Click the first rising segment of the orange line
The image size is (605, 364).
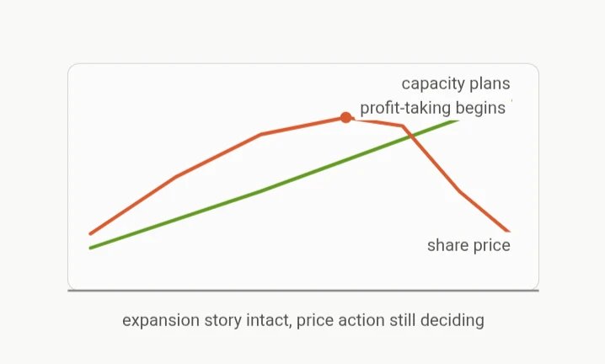(x=133, y=205)
